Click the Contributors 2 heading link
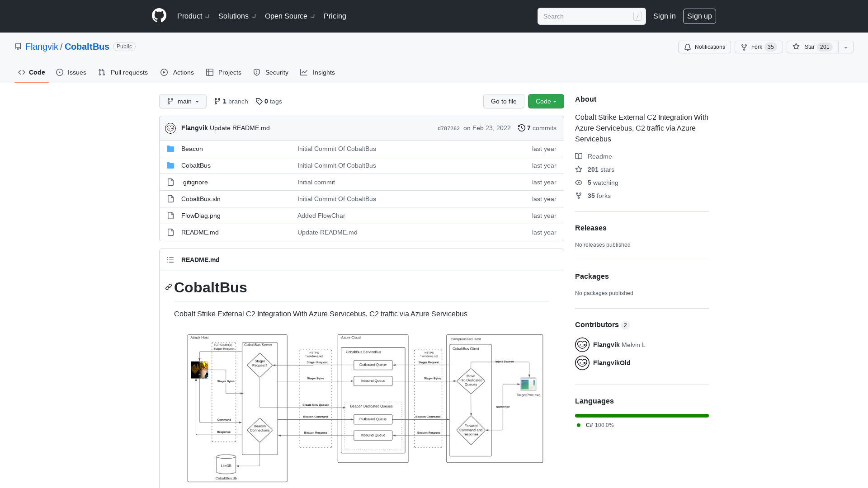The width and height of the screenshot is (868, 488). (602, 325)
